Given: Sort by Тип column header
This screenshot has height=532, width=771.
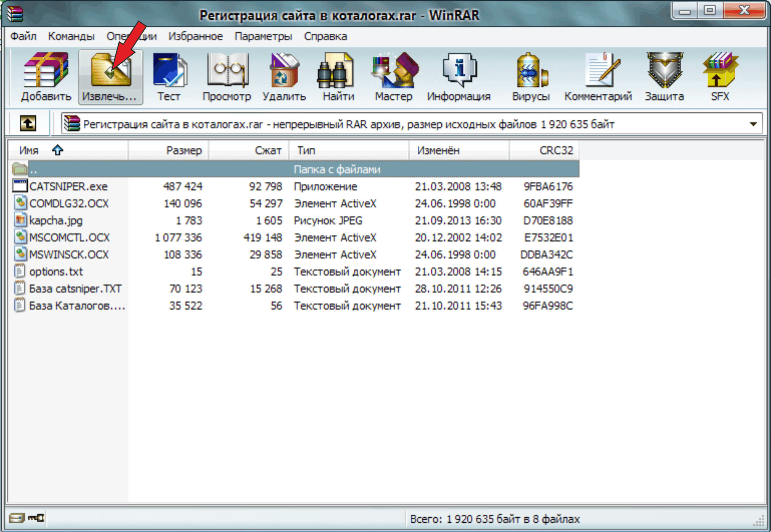Looking at the screenshot, I should click(x=349, y=150).
